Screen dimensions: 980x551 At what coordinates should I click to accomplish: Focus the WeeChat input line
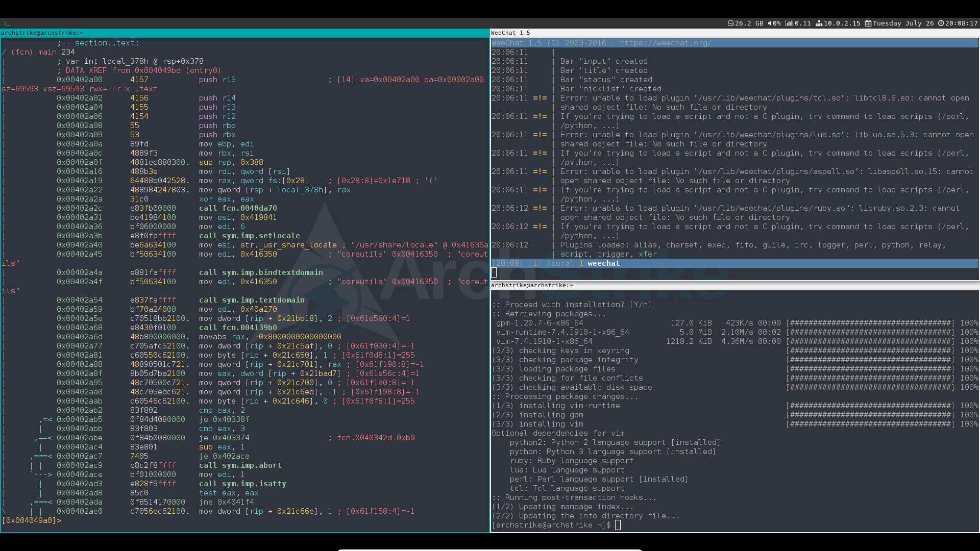pos(735,272)
